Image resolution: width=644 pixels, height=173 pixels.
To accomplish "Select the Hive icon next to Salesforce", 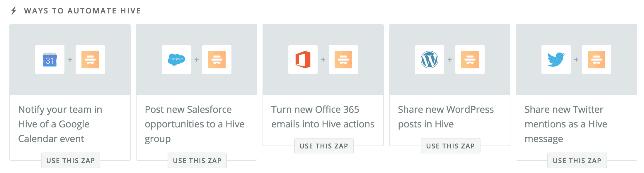I will click(217, 59).
